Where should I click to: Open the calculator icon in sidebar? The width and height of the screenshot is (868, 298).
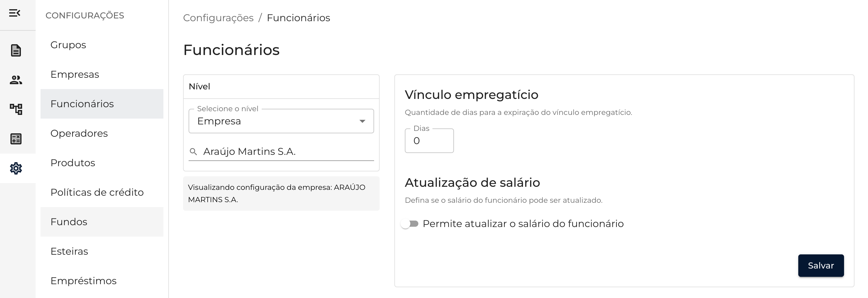coord(16,139)
